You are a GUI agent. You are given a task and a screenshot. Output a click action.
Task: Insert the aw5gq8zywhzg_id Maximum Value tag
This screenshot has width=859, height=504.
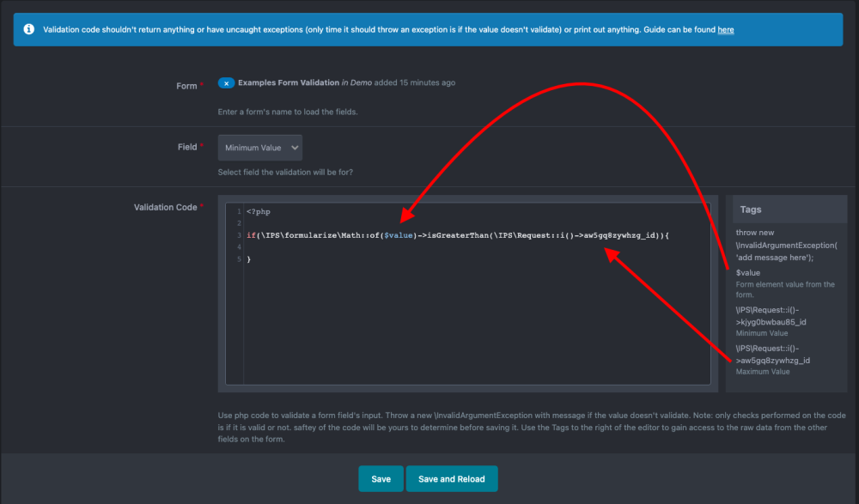point(772,355)
